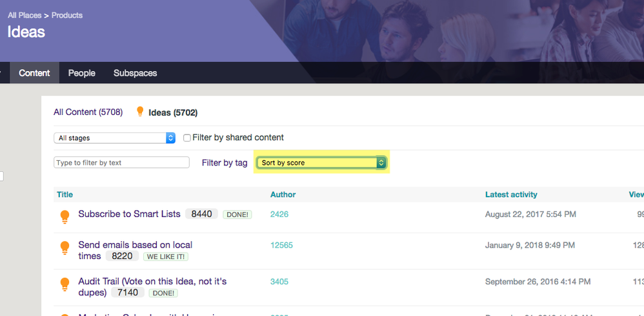644x316 pixels.
Task: Click the Type to filter by text field
Action: click(121, 163)
